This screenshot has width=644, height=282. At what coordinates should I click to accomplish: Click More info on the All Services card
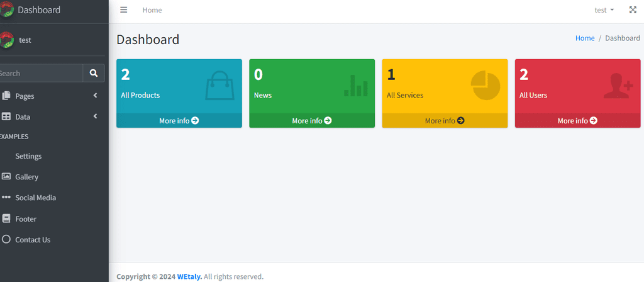(x=445, y=120)
